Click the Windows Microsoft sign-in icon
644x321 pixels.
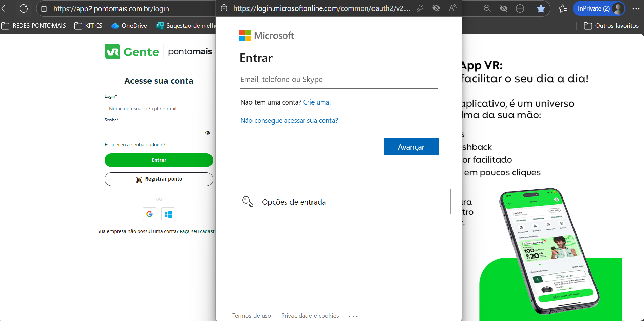click(x=168, y=214)
